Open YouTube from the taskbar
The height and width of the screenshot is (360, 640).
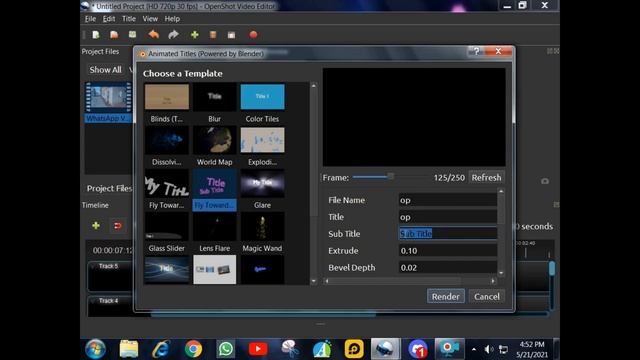pyautogui.click(x=258, y=349)
